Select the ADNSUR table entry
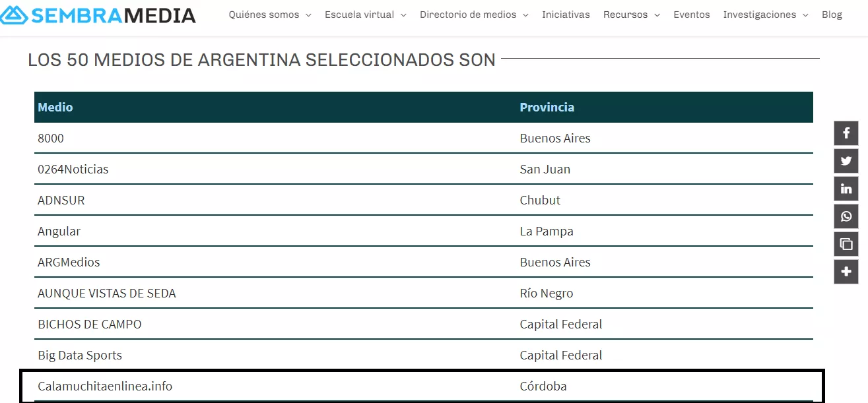Screen dimensions: 868x403 pos(61,200)
